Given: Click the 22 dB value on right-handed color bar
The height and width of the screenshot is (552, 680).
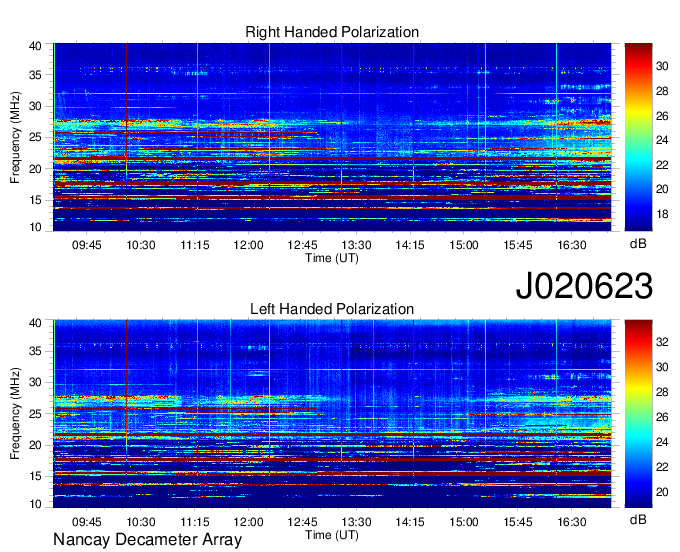Looking at the screenshot, I should tap(662, 165).
